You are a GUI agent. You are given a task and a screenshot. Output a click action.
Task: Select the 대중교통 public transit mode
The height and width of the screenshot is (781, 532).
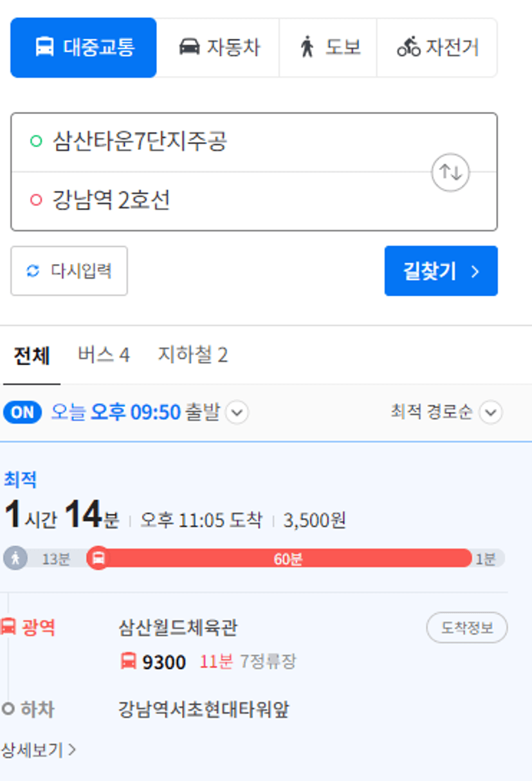click(84, 48)
